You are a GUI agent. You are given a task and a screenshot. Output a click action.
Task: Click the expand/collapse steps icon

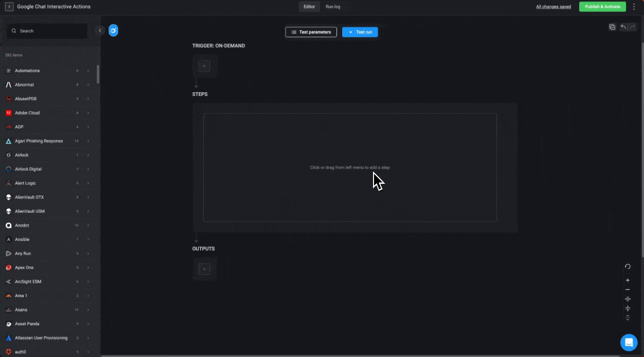[628, 318]
